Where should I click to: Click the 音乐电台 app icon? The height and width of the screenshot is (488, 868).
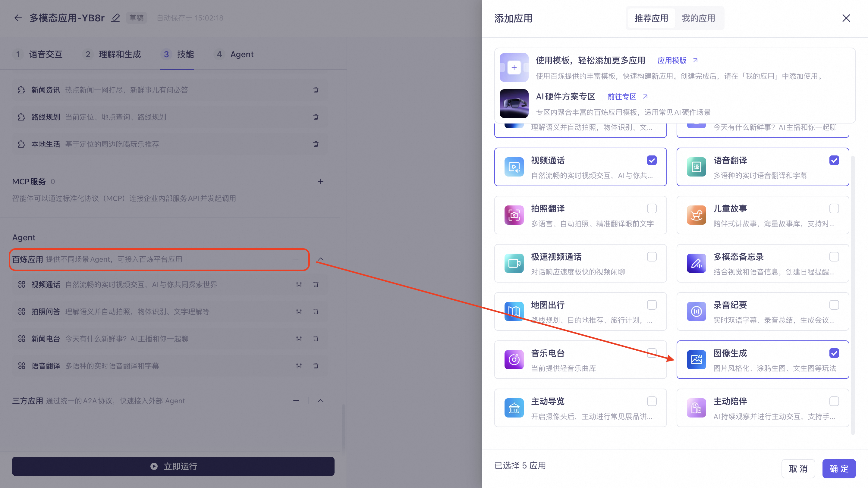514,360
